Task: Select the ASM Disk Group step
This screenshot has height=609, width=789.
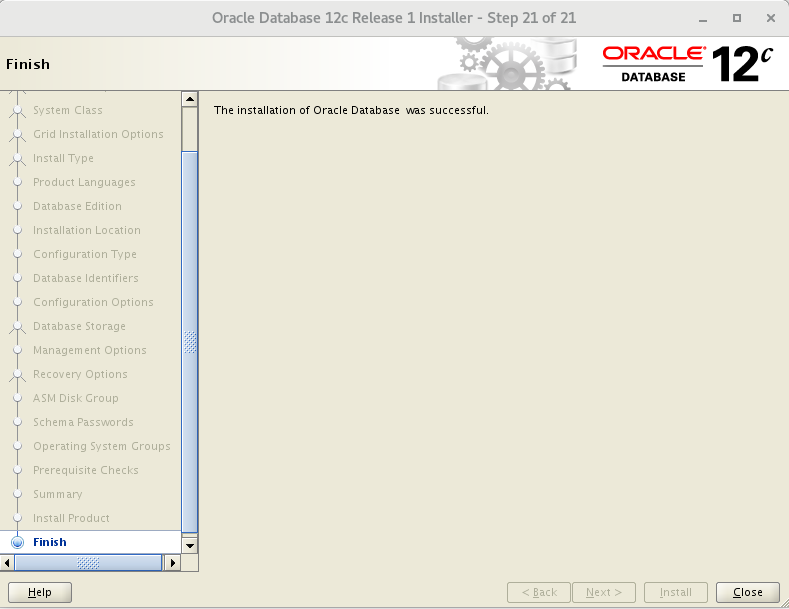Action: point(76,398)
